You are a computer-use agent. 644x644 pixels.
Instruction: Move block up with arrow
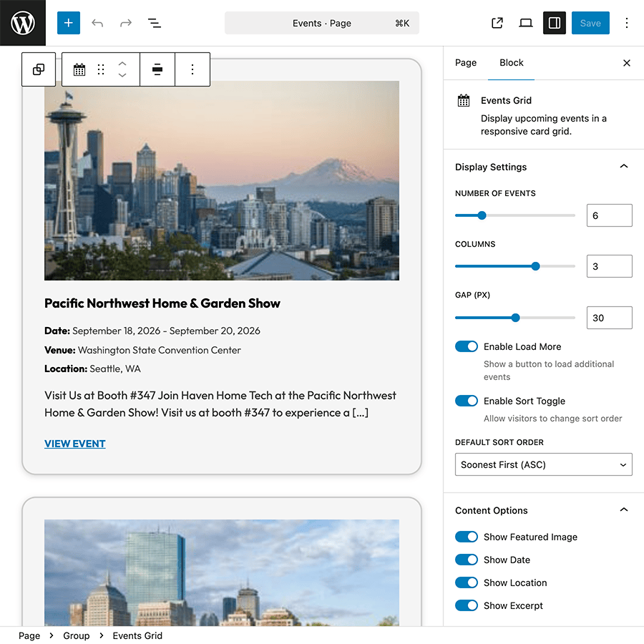coord(122,64)
